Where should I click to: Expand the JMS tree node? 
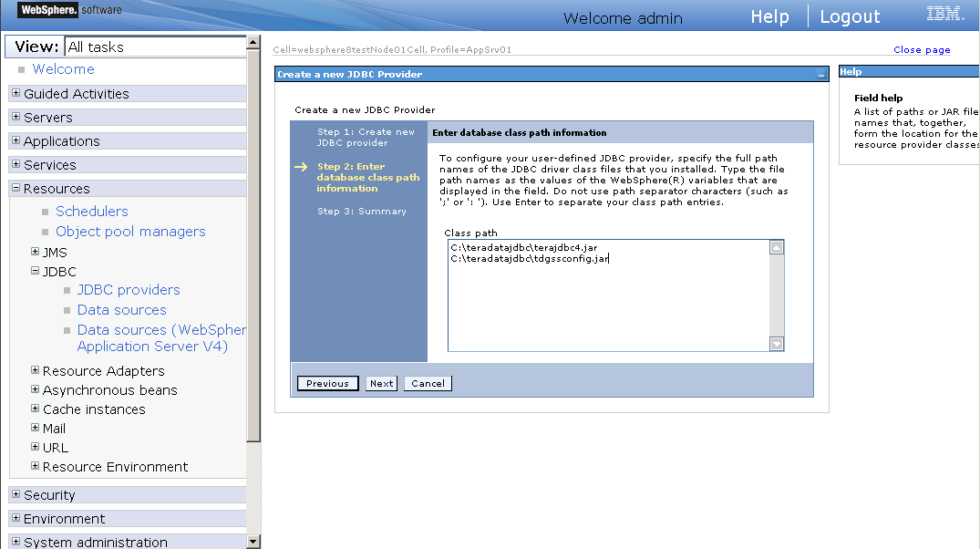click(34, 252)
